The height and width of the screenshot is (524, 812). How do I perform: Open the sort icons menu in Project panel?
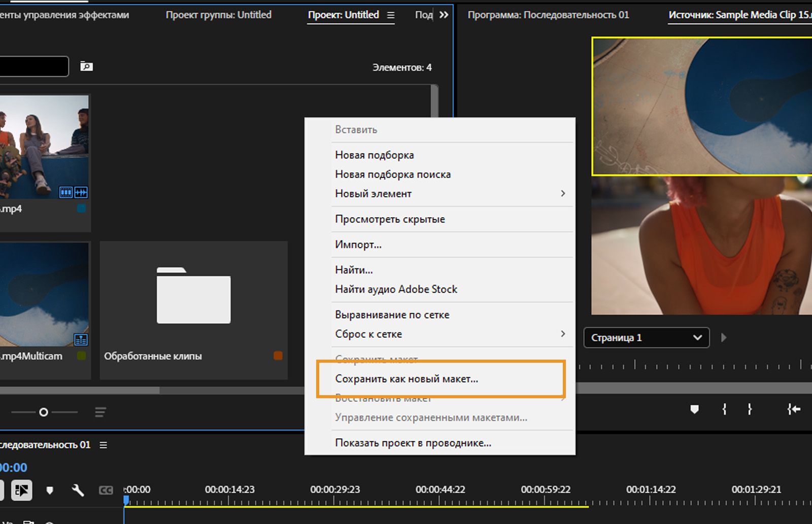[x=100, y=412]
